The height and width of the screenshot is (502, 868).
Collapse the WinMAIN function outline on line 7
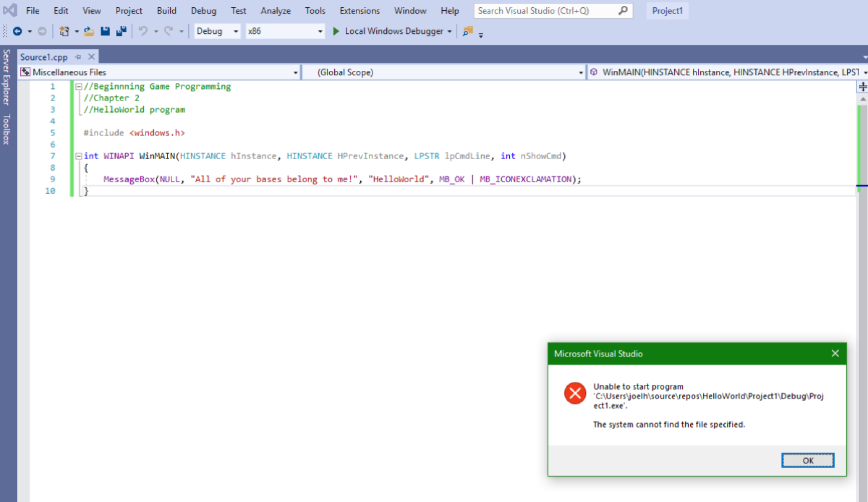[x=79, y=156]
